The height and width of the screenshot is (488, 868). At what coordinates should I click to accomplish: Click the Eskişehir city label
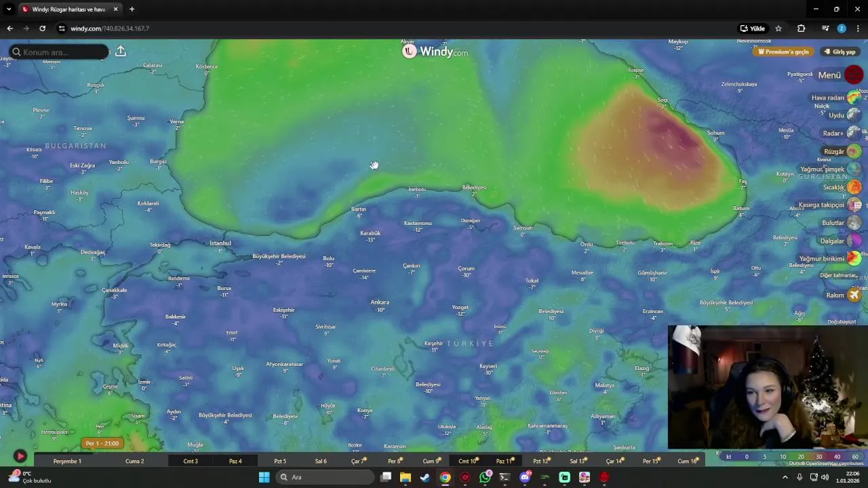[x=284, y=310]
